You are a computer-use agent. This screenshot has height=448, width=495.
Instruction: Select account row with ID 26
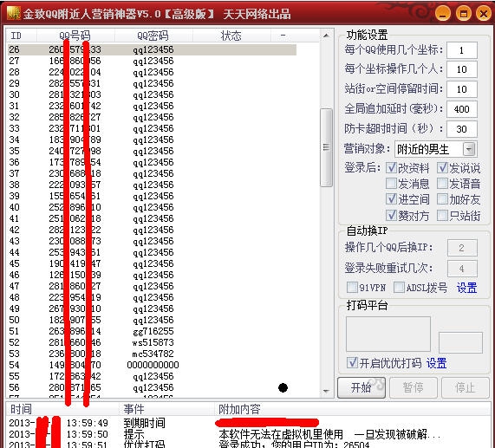(152, 49)
